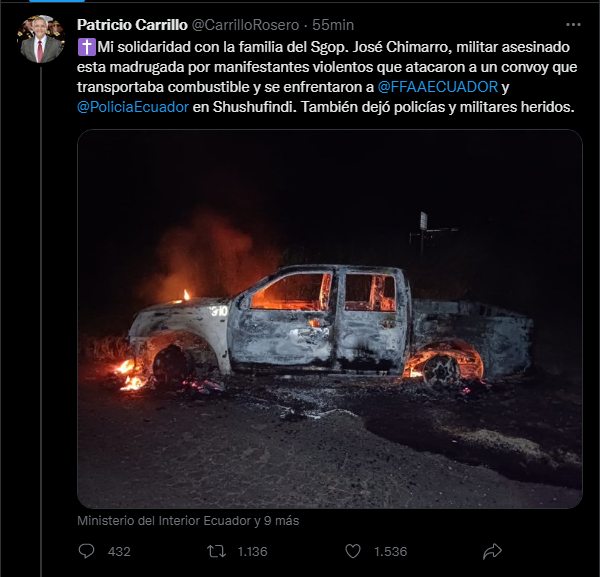Open the three-dot more options menu
600x577 pixels.
tap(573, 25)
